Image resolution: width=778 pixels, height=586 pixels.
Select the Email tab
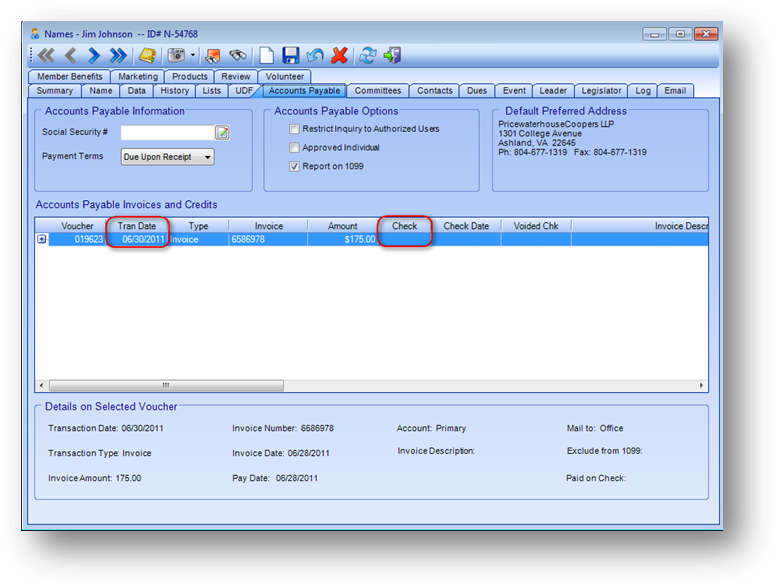pos(675,91)
